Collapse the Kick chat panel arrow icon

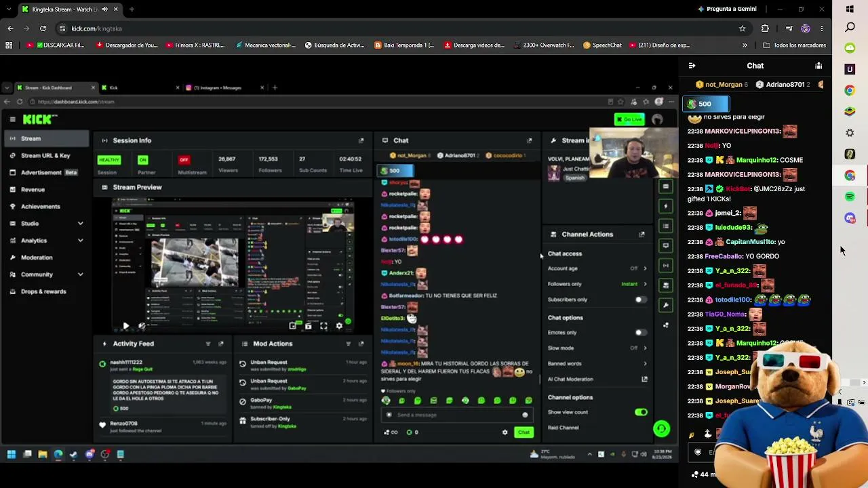point(692,66)
